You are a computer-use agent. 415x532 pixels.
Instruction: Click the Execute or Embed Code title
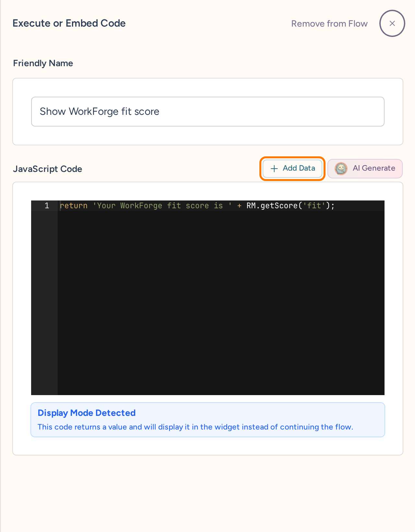point(69,23)
